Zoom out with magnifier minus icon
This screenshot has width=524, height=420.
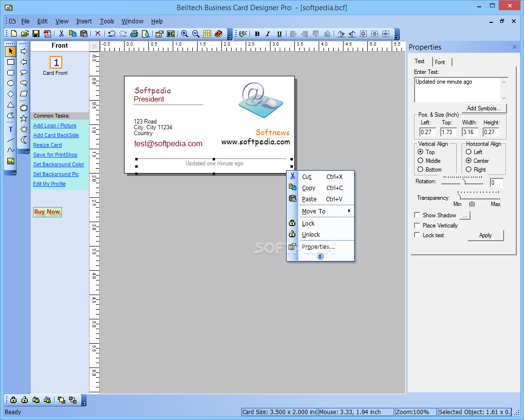196,34
